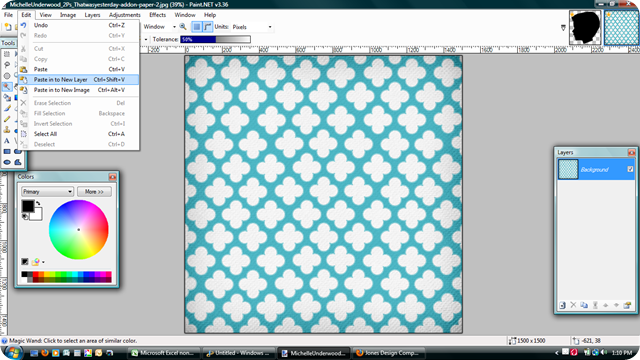
Task: Open the Untitled - Windows taskbar button
Action: pos(239,353)
